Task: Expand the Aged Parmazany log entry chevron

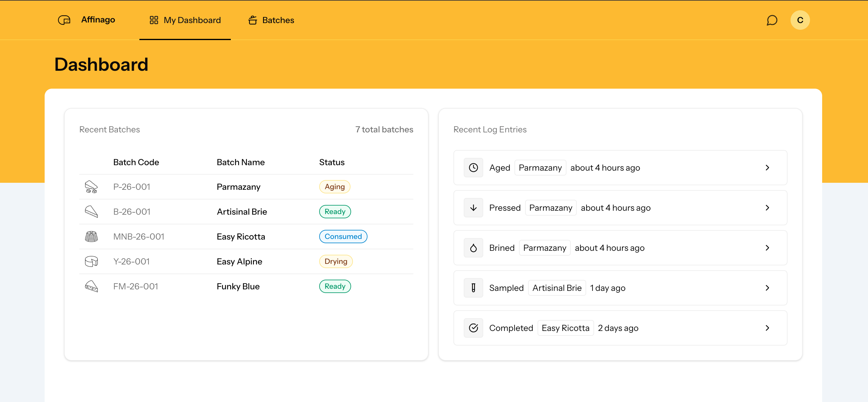Action: (767, 168)
